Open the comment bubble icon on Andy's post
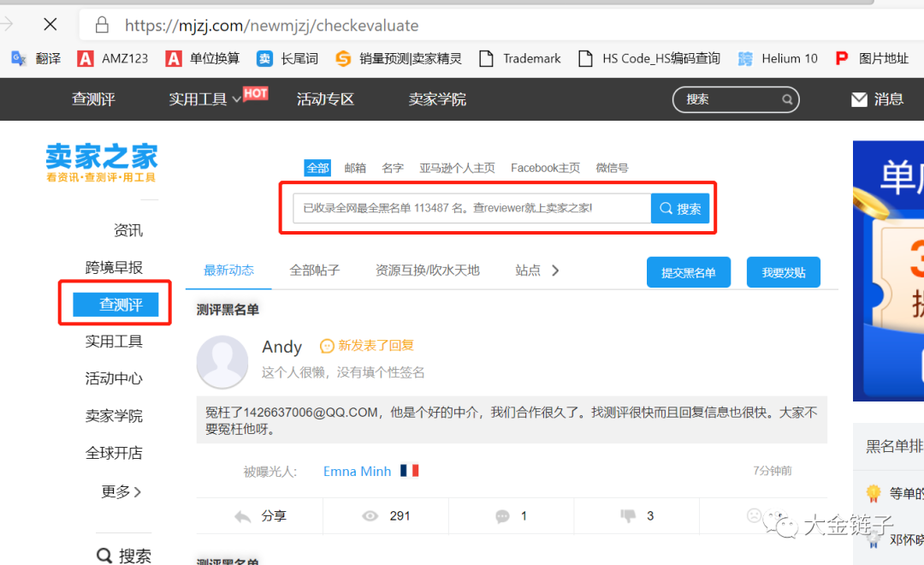Screen dimensions: 924x565 pyautogui.click(x=502, y=515)
